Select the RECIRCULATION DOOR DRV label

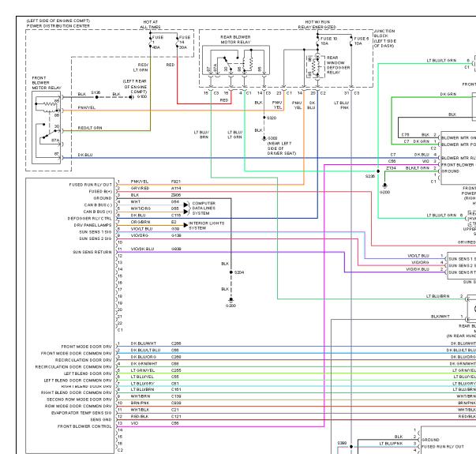point(84,360)
